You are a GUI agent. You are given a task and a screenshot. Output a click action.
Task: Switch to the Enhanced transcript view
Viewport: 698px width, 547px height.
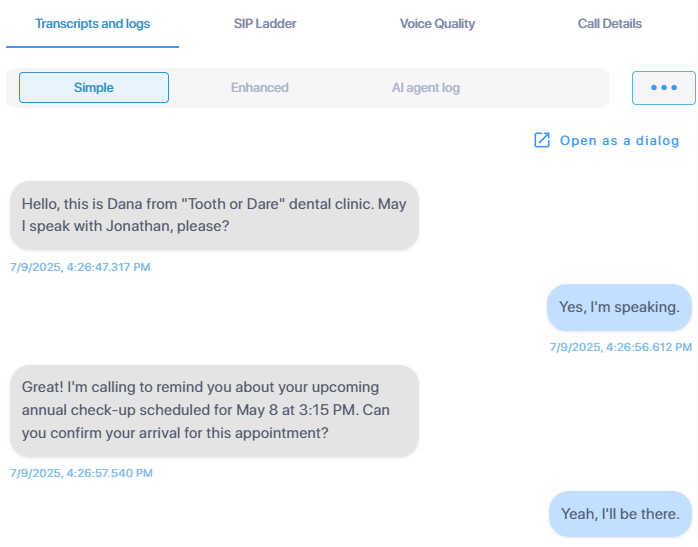click(260, 88)
